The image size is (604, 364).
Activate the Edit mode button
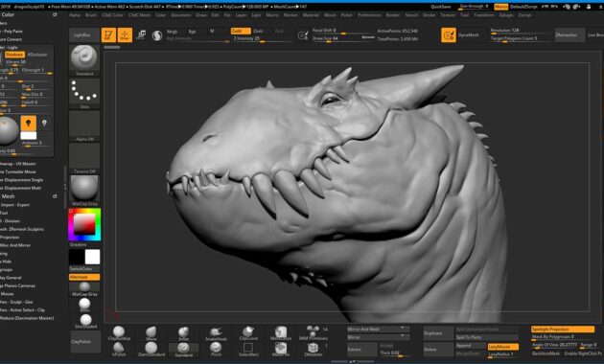pyautogui.click(x=108, y=35)
